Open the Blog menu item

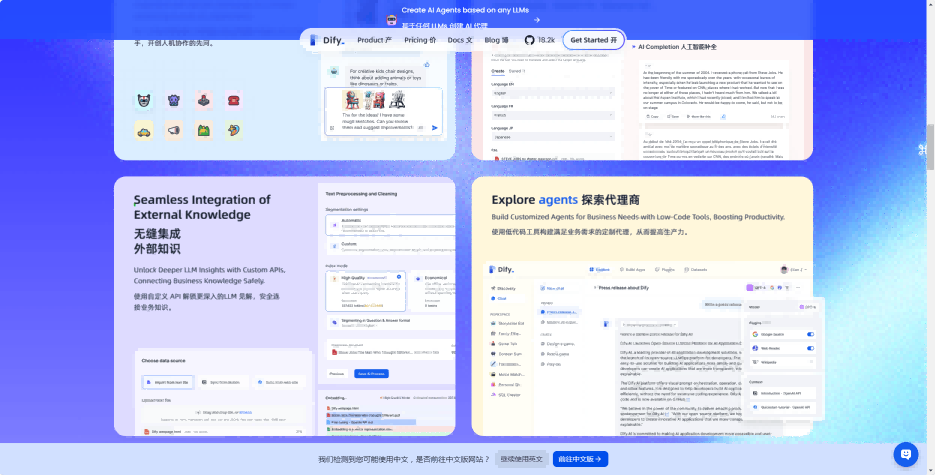497,40
